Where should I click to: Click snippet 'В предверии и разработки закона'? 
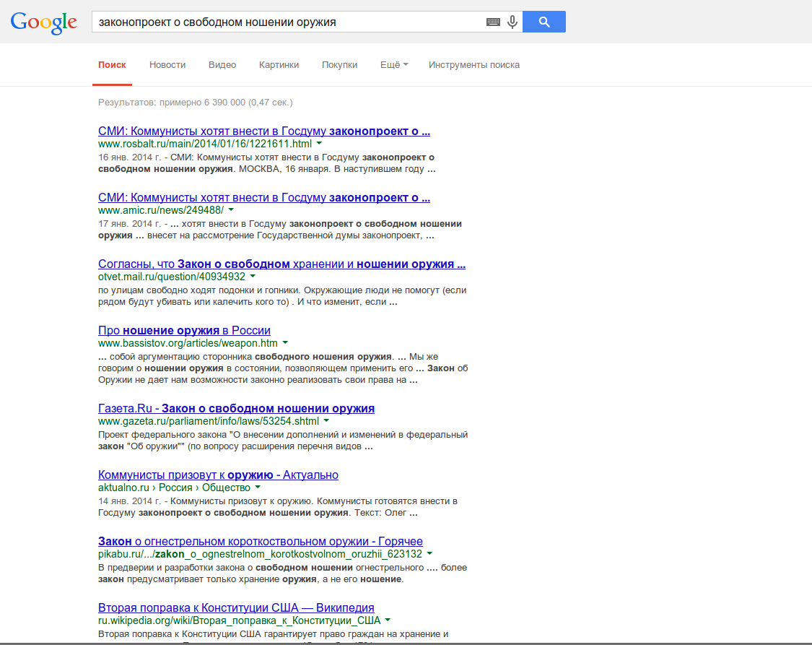(x=282, y=573)
